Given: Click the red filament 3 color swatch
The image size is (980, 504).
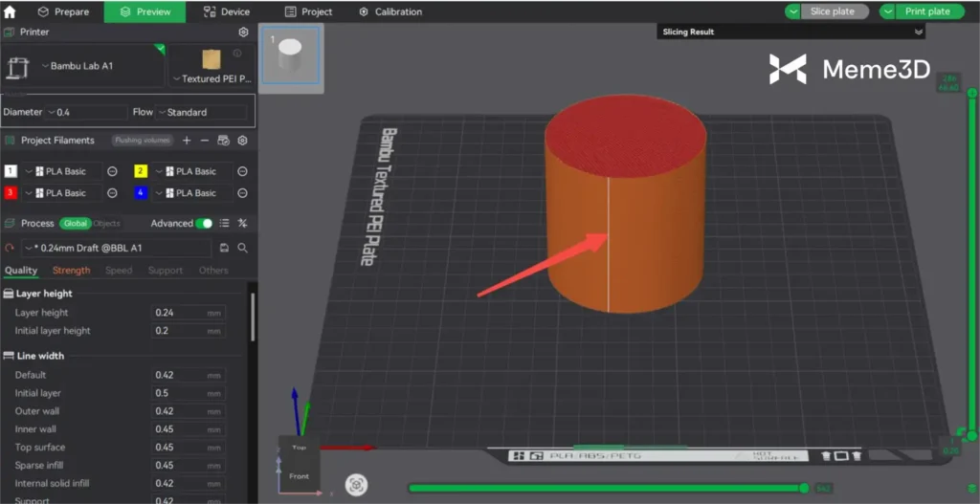Looking at the screenshot, I should (x=11, y=192).
